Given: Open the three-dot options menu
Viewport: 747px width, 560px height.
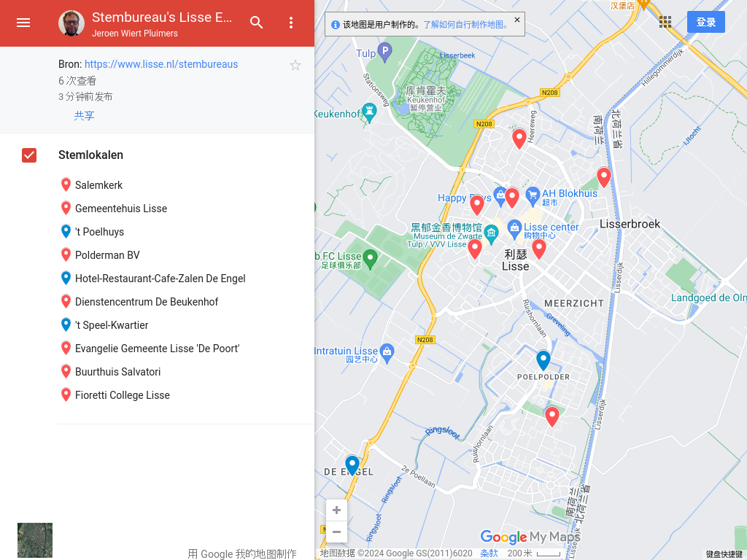Looking at the screenshot, I should 291,23.
